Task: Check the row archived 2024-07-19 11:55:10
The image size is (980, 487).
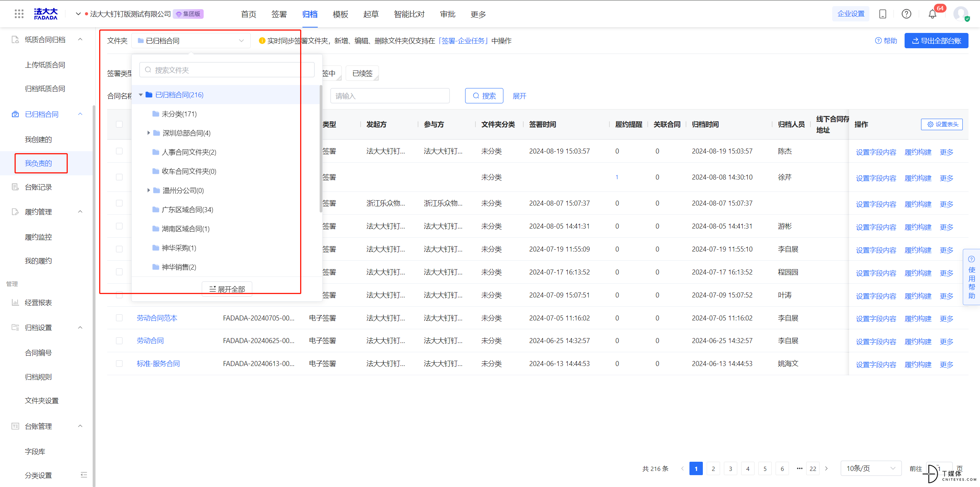Action: point(119,249)
